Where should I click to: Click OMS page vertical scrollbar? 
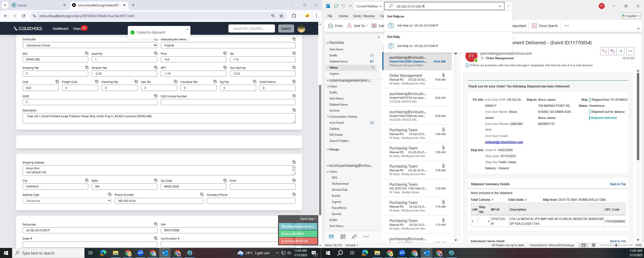click(x=320, y=150)
